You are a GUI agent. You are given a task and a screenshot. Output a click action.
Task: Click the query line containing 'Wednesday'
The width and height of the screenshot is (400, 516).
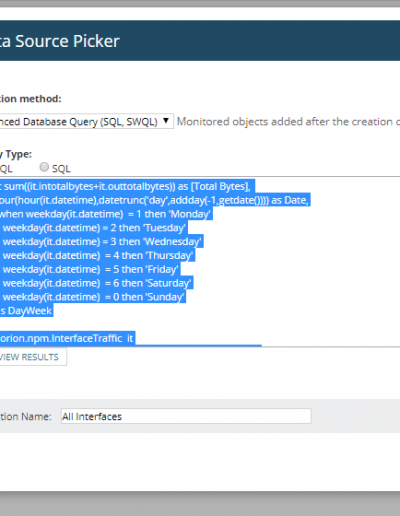[x=102, y=242]
